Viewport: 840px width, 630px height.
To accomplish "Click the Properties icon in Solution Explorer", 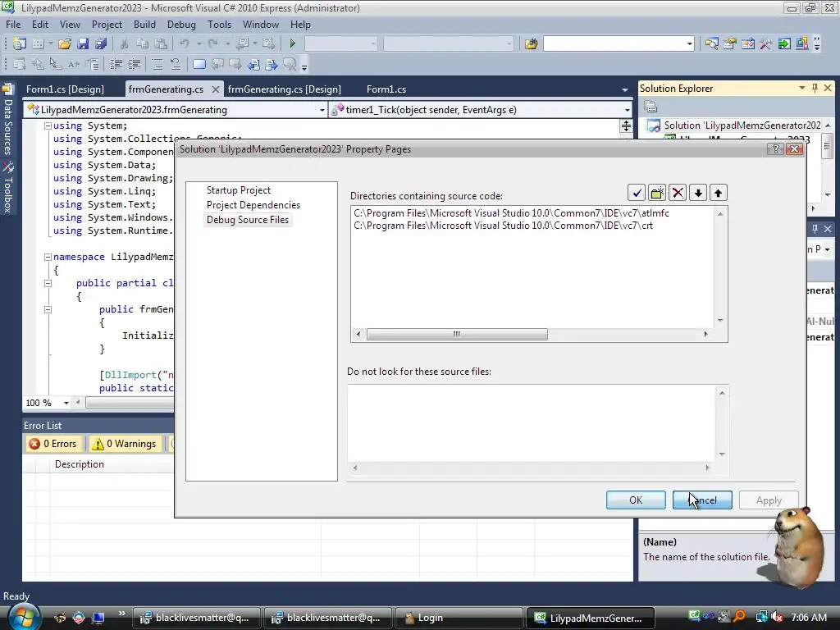I will 651,107.
